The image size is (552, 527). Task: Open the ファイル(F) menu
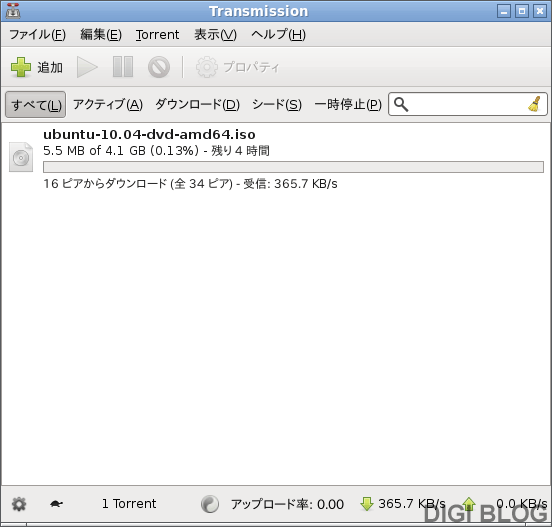coord(37,34)
